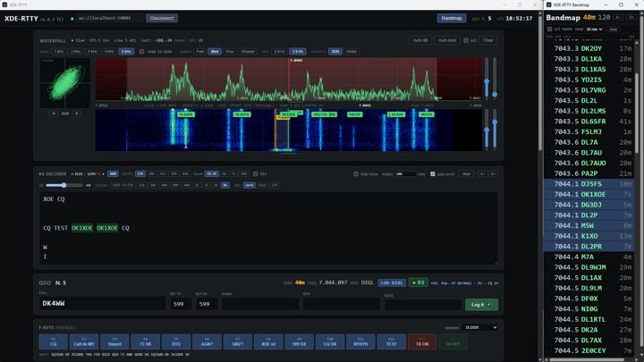Click the LOG DIAL button
The height and width of the screenshot is (362, 644).
(x=392, y=282)
